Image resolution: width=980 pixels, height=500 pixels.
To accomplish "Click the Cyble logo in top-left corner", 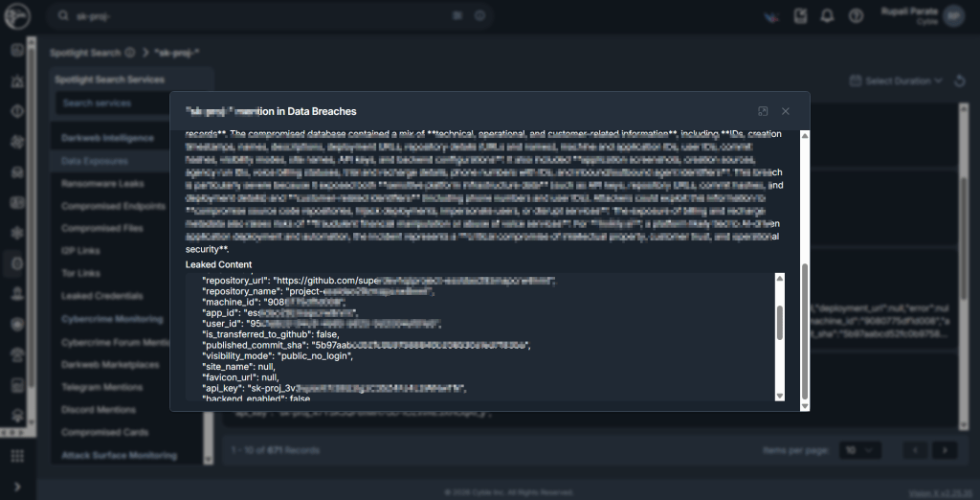I will point(17,17).
